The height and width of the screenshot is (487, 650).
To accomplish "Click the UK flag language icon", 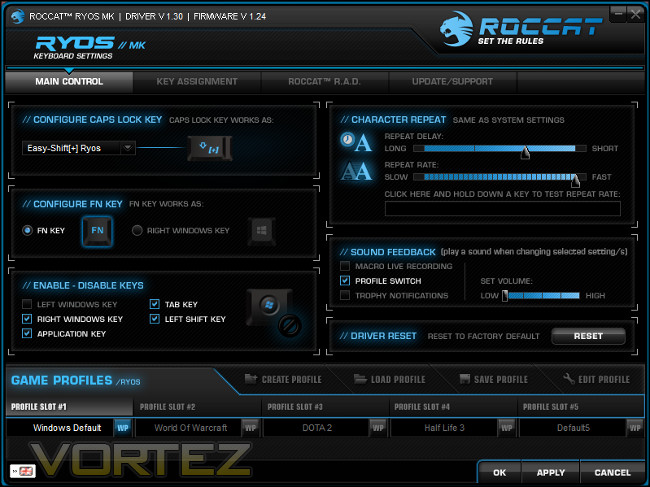I will [x=23, y=471].
